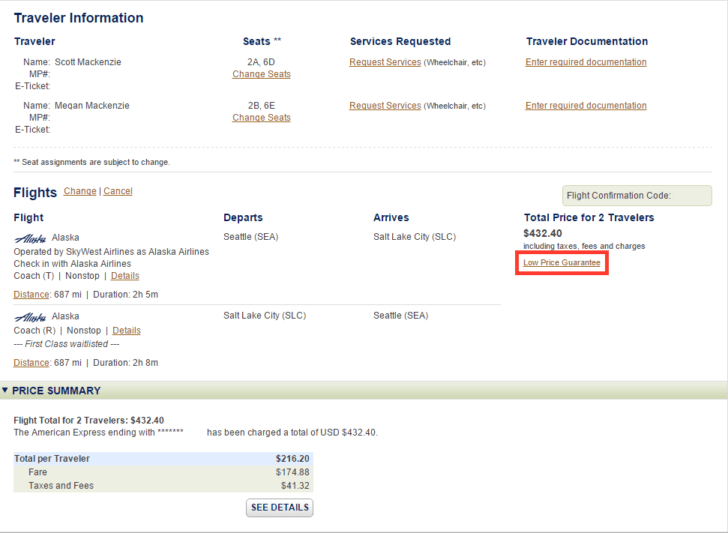This screenshot has height=533, width=728.
Task: Click the SEE DETAILS button
Action: pyautogui.click(x=280, y=507)
